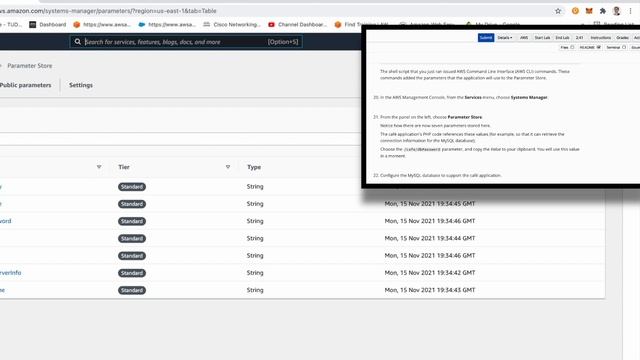
Task: Open Instructions in the lab window
Action: point(600,38)
